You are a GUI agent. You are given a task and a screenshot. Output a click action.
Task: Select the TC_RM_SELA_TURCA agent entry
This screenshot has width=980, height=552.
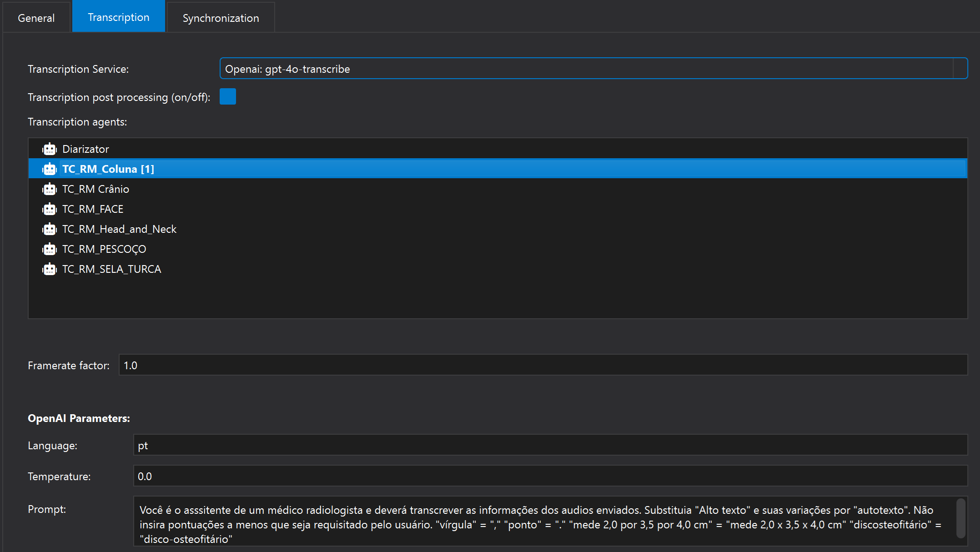[498, 269]
